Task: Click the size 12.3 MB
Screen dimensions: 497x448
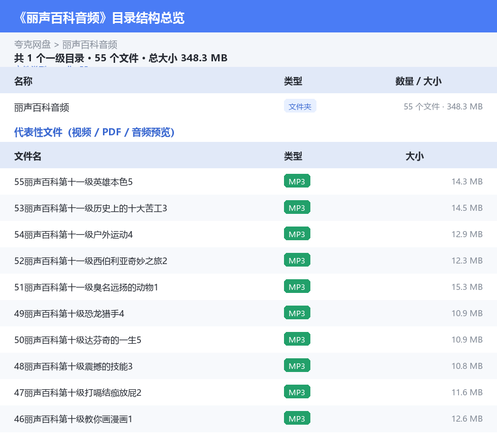Action: pyautogui.click(x=467, y=260)
